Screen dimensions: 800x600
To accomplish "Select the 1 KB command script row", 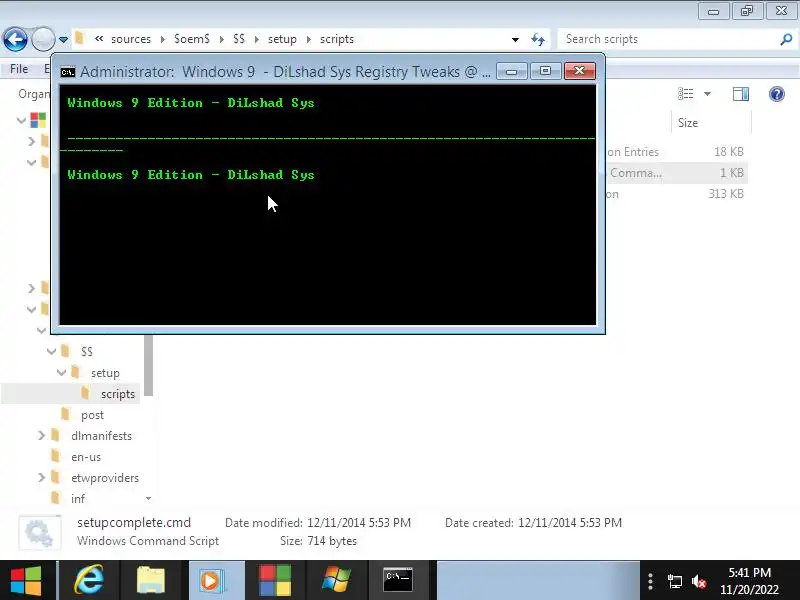I will coord(677,173).
